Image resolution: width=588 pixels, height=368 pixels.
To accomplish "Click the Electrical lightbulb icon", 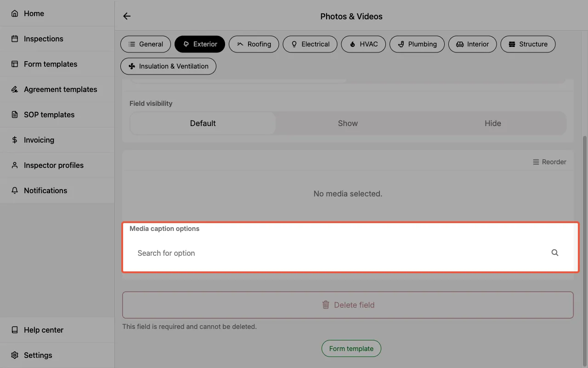I will (x=294, y=44).
